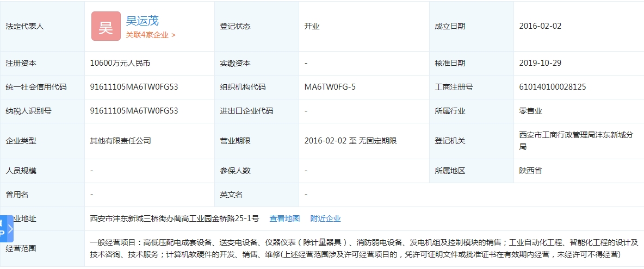Viewport: 644px width, 269px height.
Task: Expand the blue APP side widget arrow
Action: 10,229
